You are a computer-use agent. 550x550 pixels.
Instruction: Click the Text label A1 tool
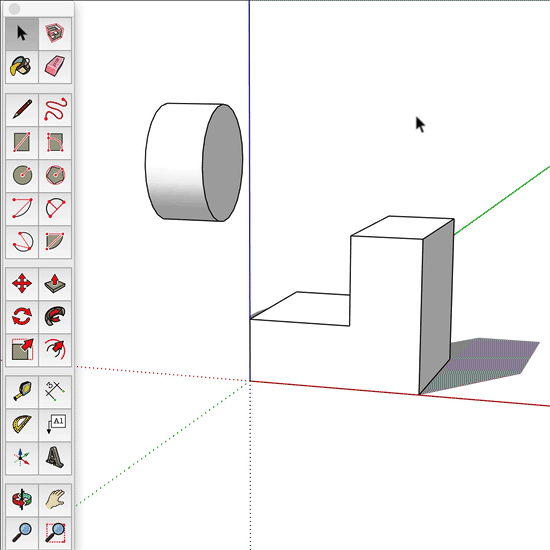(x=55, y=425)
